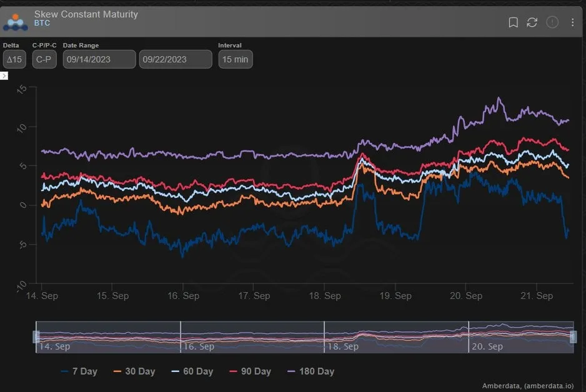Click the Amberdata credit link
Image resolution: width=586 pixels, height=392 pixels.
pos(528,386)
